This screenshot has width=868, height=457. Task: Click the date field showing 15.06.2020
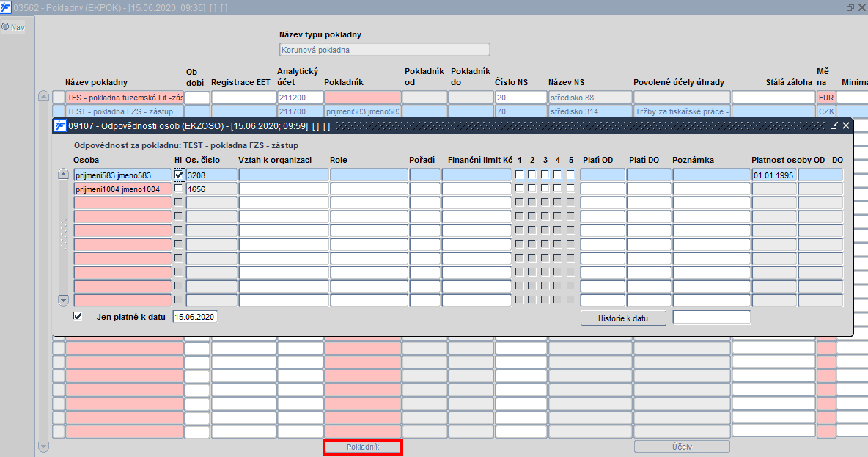click(196, 317)
